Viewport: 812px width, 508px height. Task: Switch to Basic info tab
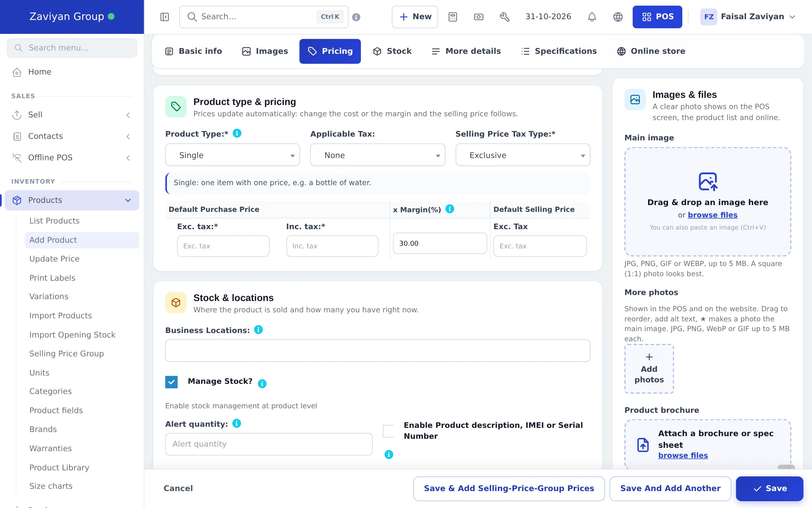pos(194,51)
